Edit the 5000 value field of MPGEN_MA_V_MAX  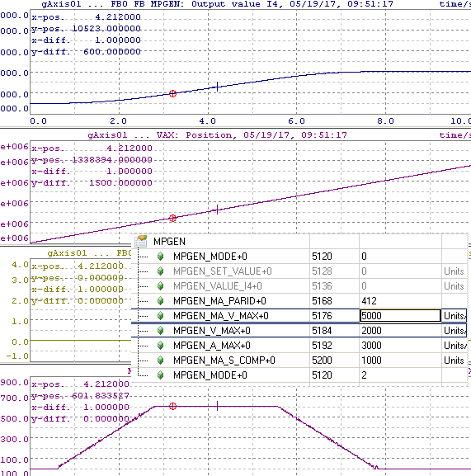point(400,316)
